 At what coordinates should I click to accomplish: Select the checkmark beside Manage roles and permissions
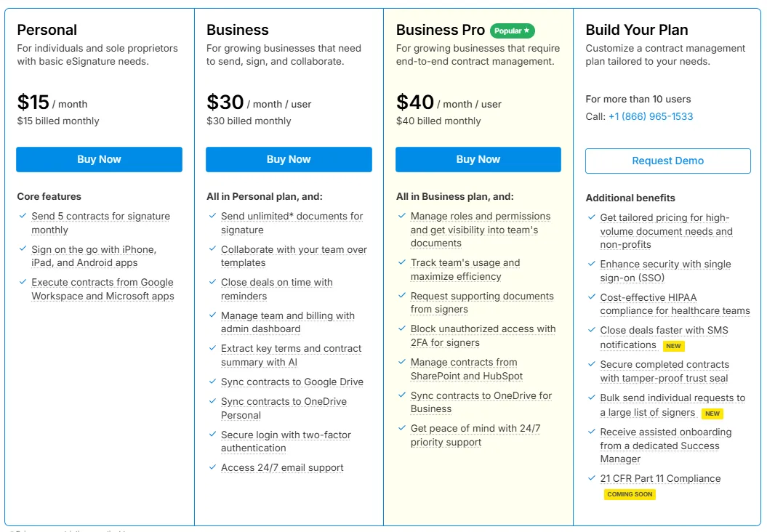point(401,217)
